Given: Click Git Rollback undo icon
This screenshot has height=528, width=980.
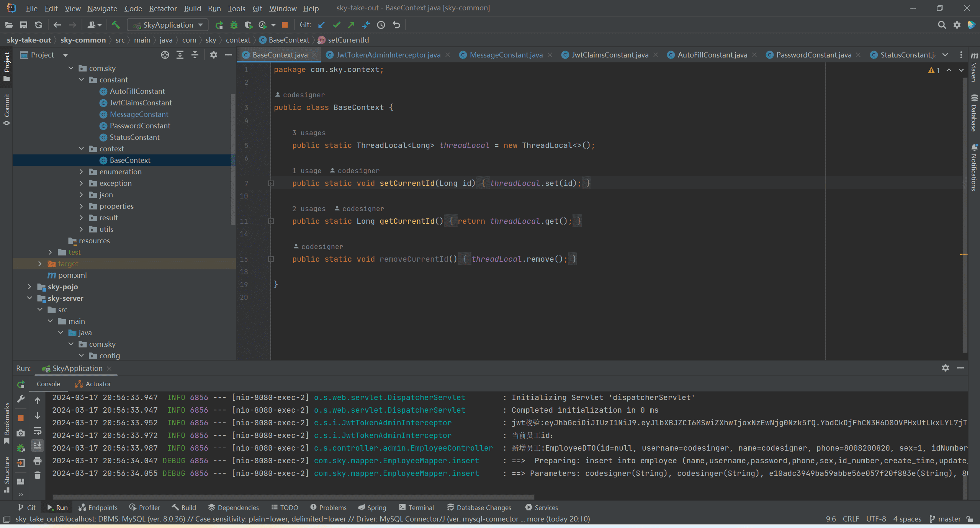Looking at the screenshot, I should [396, 25].
